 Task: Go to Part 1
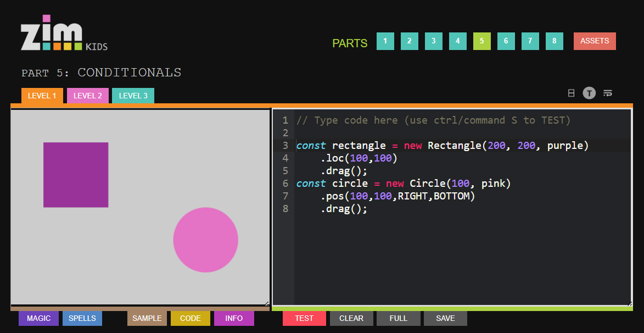tap(385, 41)
